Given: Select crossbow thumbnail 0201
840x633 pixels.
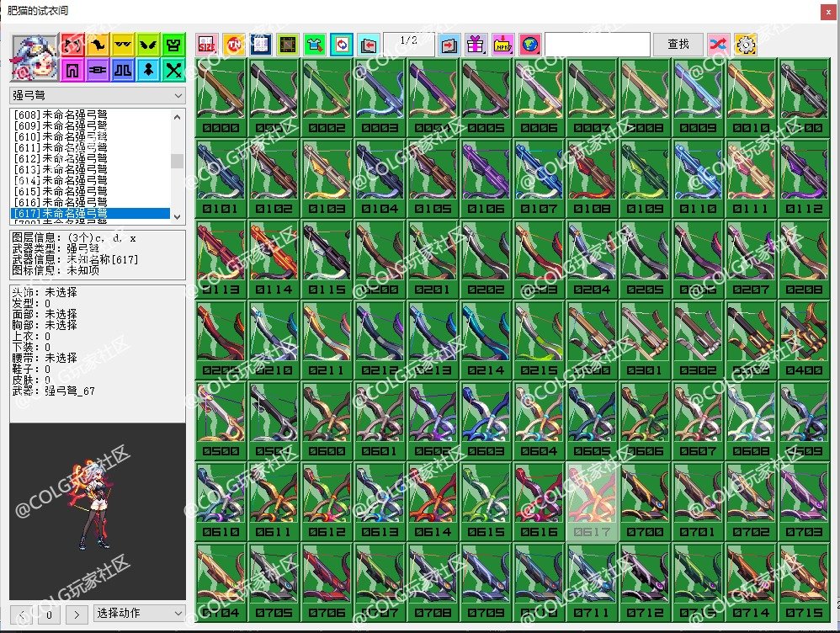Looking at the screenshot, I should (433, 259).
